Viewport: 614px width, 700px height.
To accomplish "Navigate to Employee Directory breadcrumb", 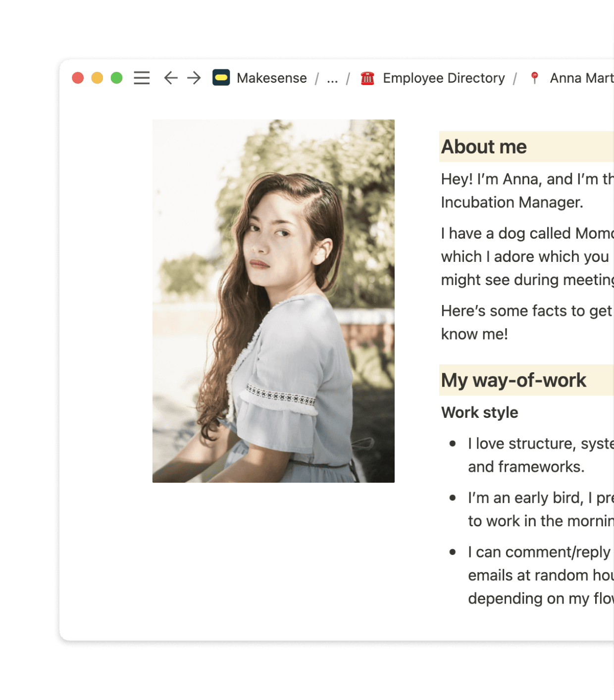I will tap(444, 78).
